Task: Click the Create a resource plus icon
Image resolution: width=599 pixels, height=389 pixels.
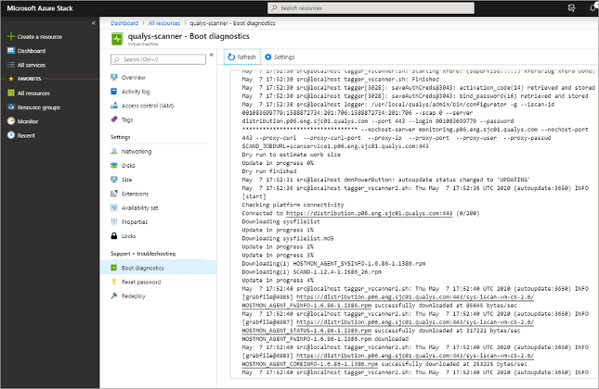Action: tap(11, 37)
